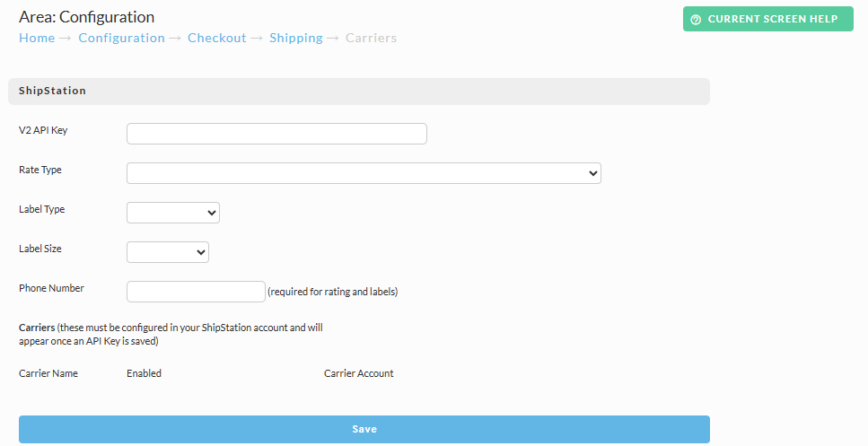Focus the V2 API Key input field
Image resolution: width=868 pixels, height=446 pixels.
coord(276,134)
